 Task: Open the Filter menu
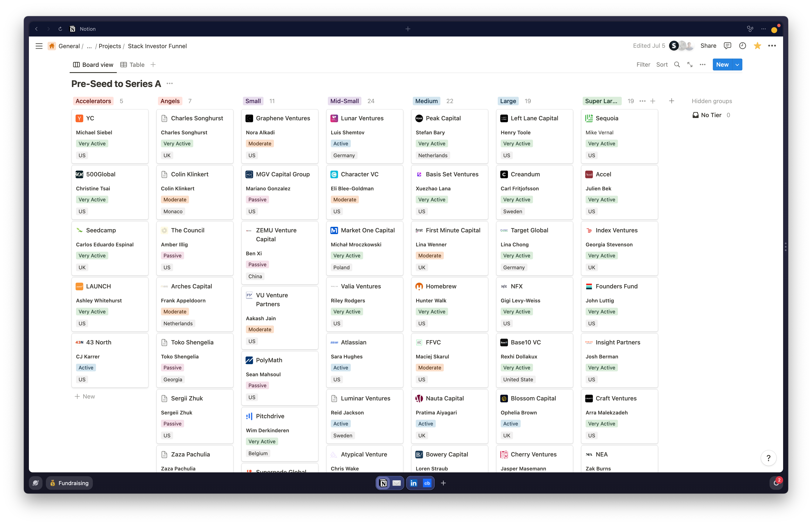click(643, 65)
